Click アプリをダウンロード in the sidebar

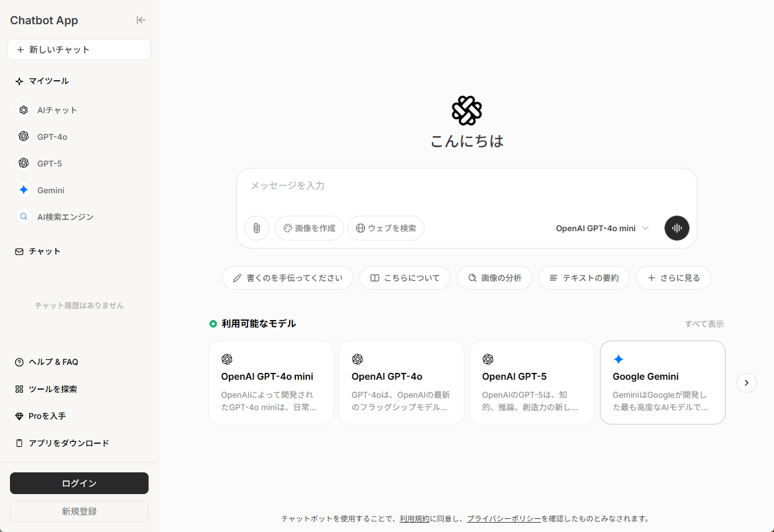point(79,443)
